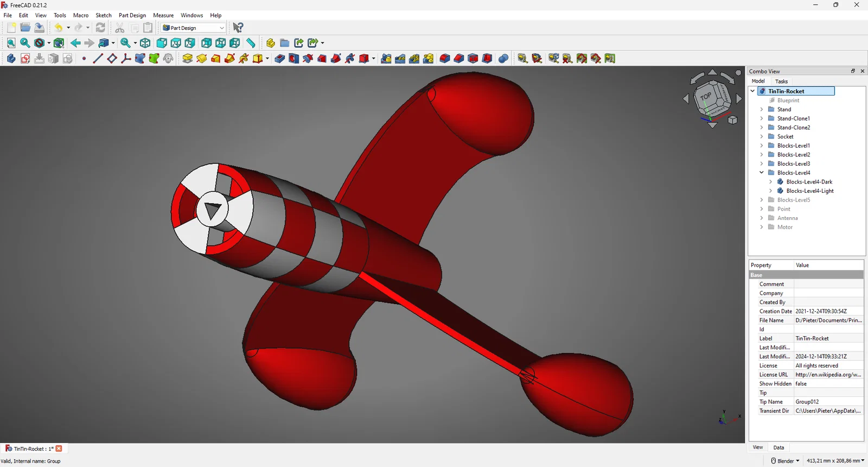
Task: Open the Measure menu
Action: tap(163, 15)
